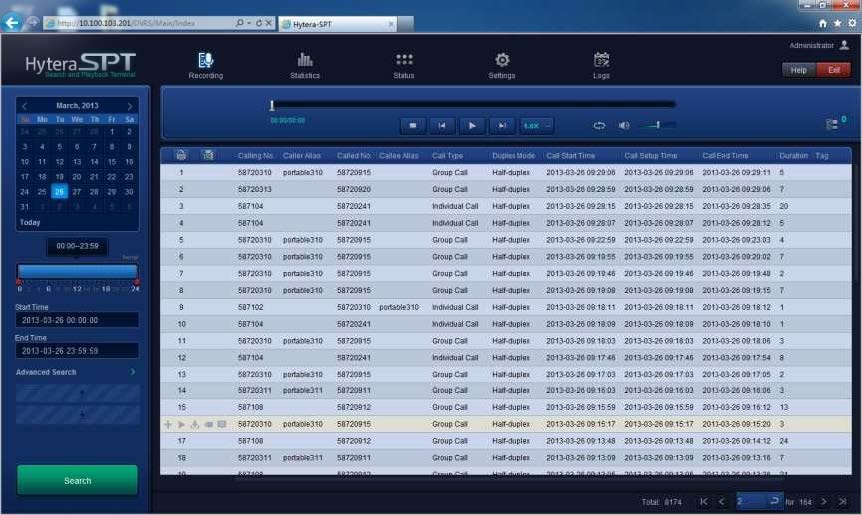Sort by Duration column header
Viewport: 862px width, 515px height.
pyautogui.click(x=793, y=156)
